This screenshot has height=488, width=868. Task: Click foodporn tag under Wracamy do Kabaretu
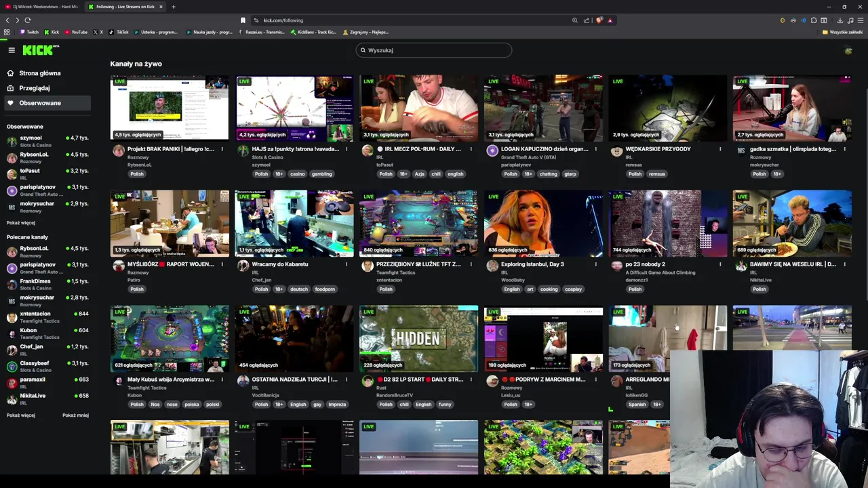click(325, 289)
